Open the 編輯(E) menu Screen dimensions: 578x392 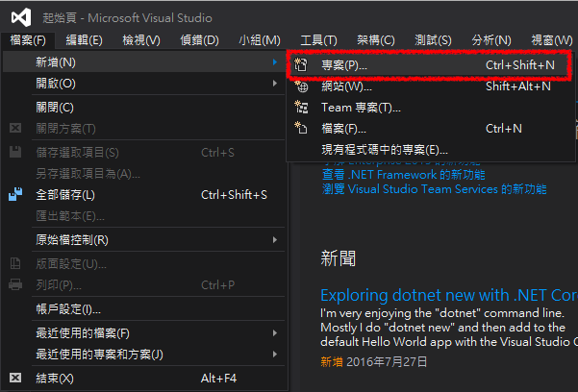point(84,39)
